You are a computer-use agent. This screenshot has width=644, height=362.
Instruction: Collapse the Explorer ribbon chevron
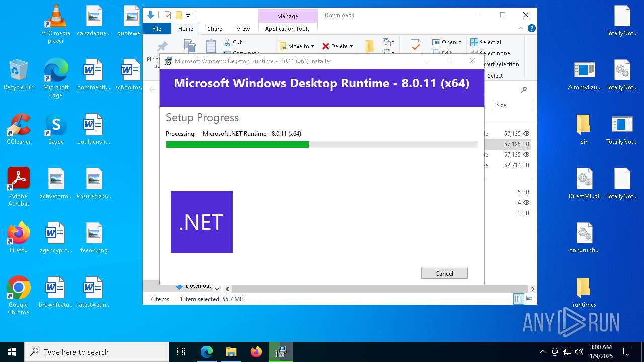[521, 29]
